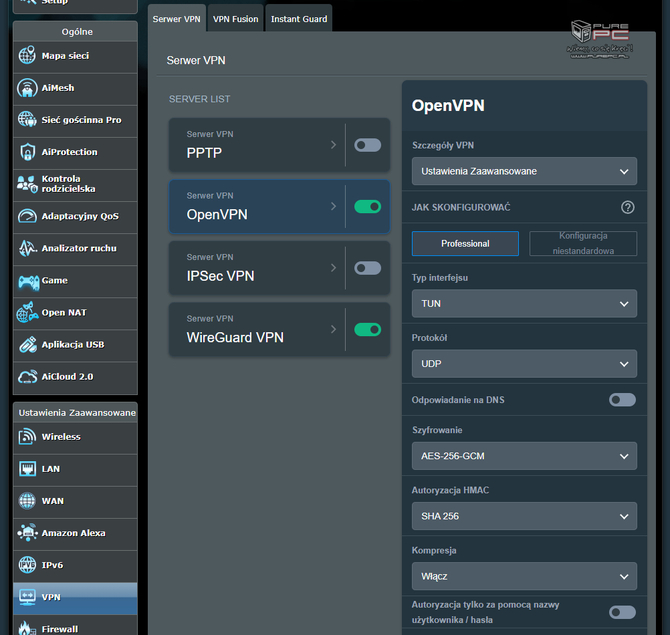This screenshot has width=670, height=635.
Task: Open Wireless menu label
Action: (61, 437)
